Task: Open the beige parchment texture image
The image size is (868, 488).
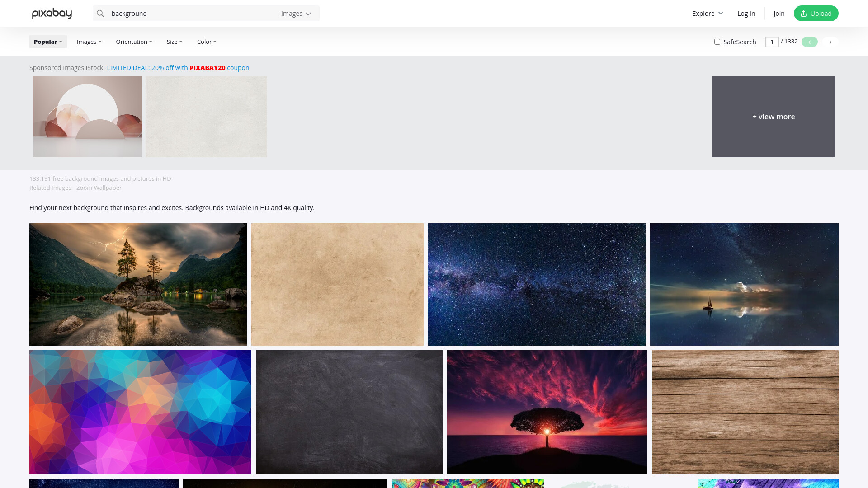Action: click(x=337, y=284)
